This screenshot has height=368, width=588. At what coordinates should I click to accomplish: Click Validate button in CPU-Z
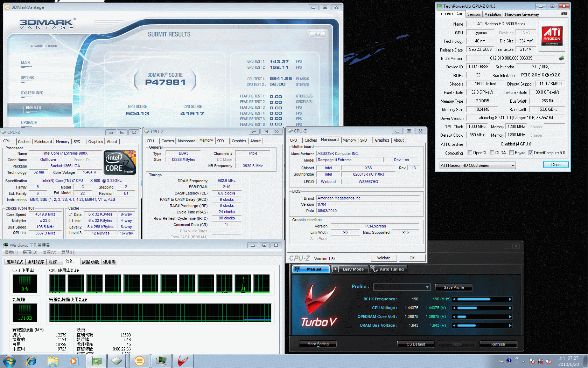point(384,258)
